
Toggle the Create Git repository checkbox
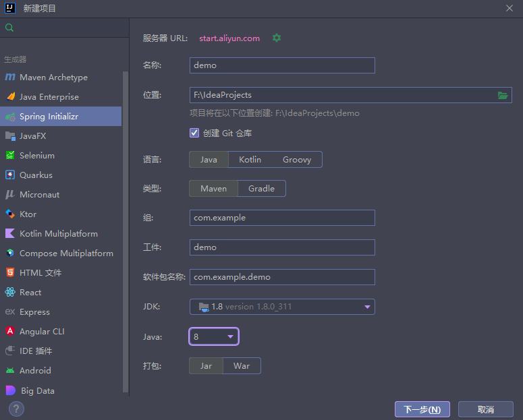point(194,133)
